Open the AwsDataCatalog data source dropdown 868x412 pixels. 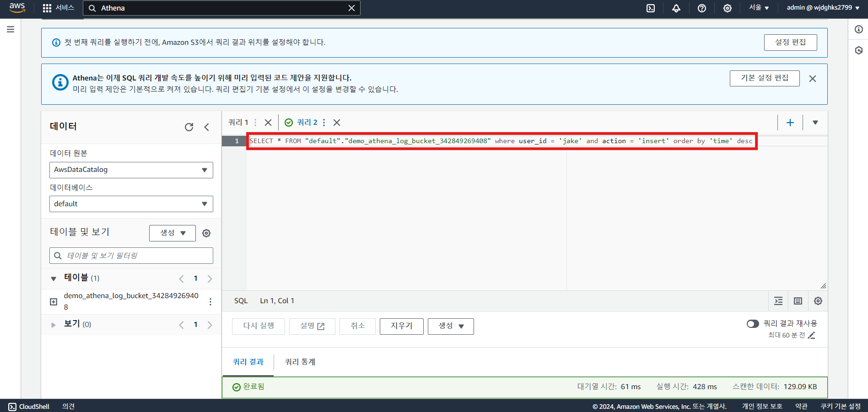point(131,170)
